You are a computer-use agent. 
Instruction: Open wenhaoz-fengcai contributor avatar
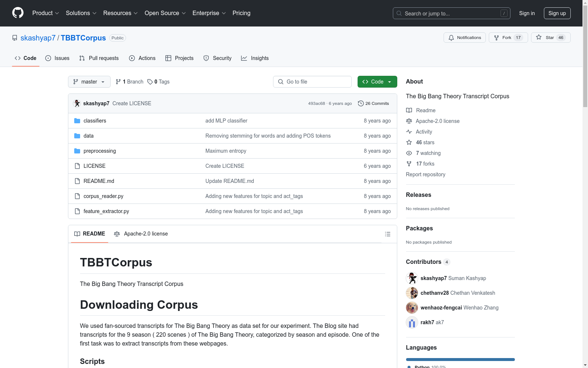[x=412, y=308]
